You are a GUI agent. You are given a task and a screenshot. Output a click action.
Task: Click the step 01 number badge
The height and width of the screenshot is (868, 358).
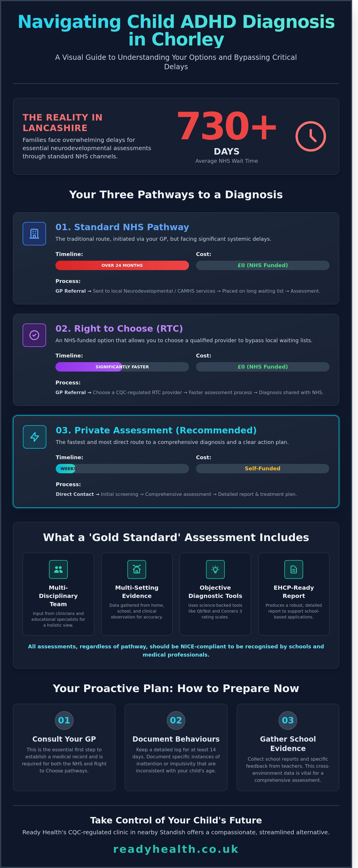click(x=64, y=720)
